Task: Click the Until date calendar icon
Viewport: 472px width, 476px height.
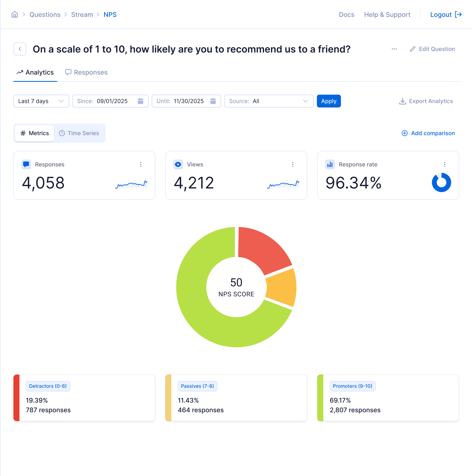Action: (213, 101)
